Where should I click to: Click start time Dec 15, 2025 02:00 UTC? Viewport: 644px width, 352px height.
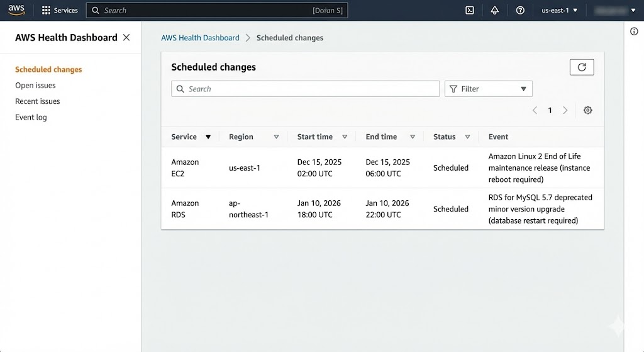[x=319, y=167]
